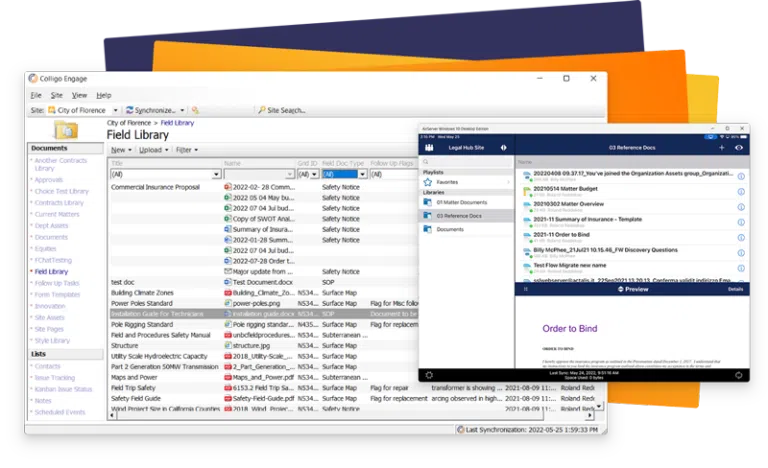Image resolution: width=768 pixels, height=468 pixels.
Task: Expand the City of Florence site dropdown
Action: pos(116,110)
